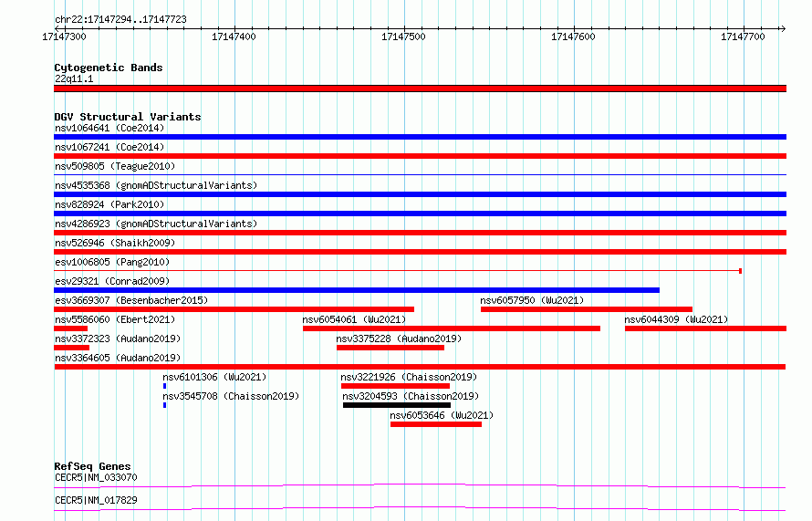Click the nsv4286923 gnomAD variant label
Viewport: 812px width, 521px height.
click(156, 224)
